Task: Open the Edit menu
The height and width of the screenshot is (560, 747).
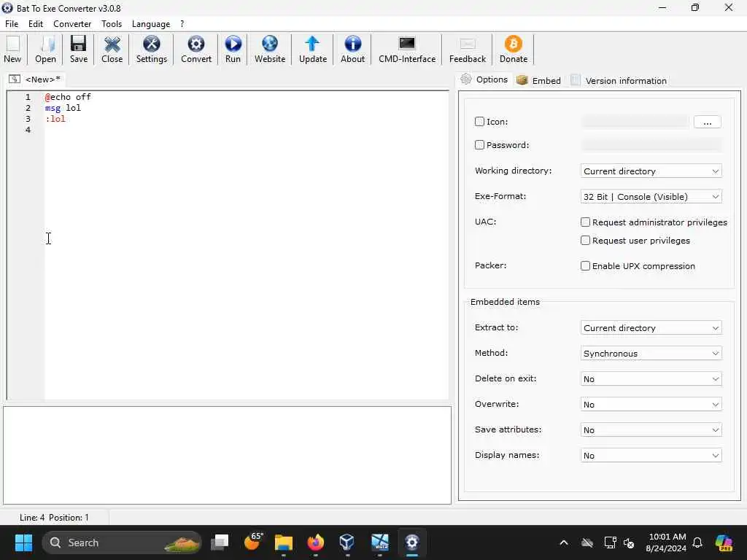Action: [36, 24]
